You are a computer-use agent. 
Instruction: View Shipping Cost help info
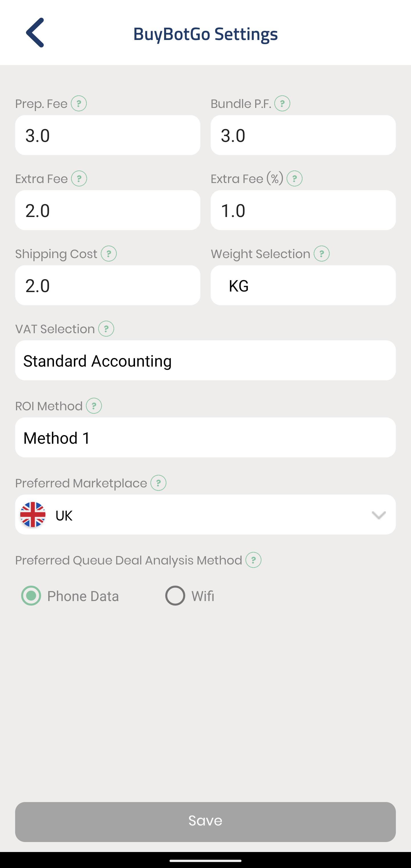click(109, 254)
